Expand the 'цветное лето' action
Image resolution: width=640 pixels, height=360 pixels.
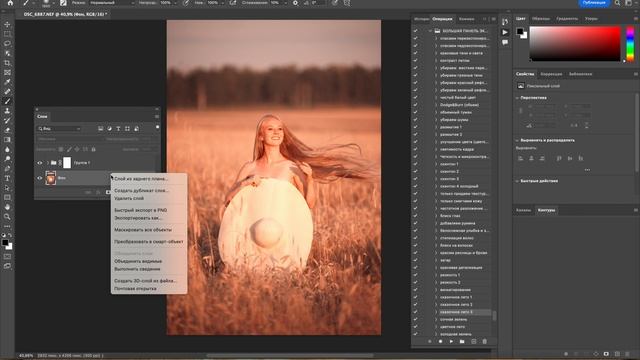click(436, 327)
